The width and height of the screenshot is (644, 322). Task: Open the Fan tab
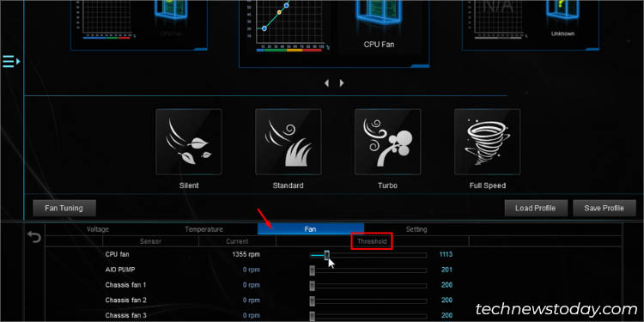(x=311, y=229)
